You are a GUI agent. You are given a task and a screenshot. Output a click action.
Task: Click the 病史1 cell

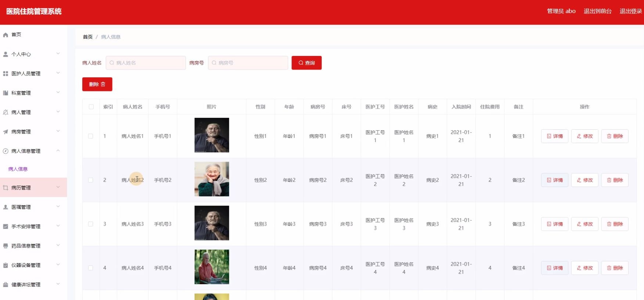[x=433, y=136]
